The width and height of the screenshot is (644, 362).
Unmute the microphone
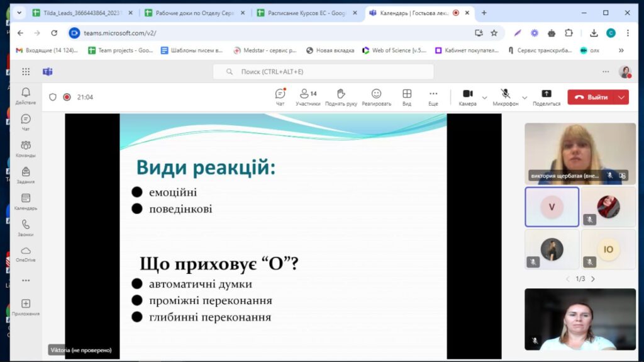(x=505, y=96)
